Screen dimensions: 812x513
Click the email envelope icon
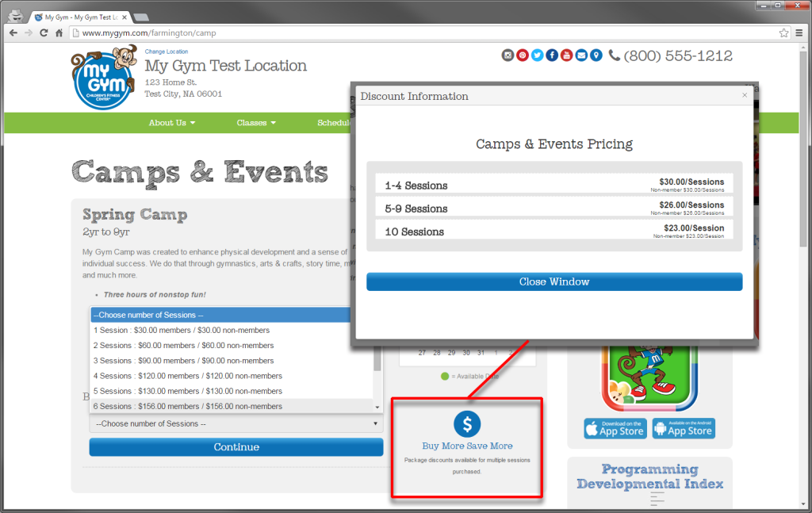pyautogui.click(x=581, y=55)
